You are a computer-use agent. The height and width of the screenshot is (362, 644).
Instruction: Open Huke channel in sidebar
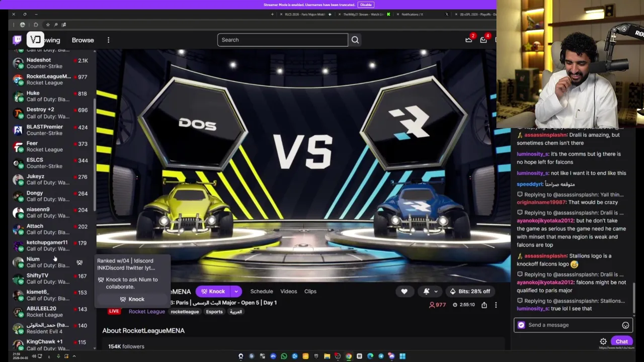tap(50, 96)
